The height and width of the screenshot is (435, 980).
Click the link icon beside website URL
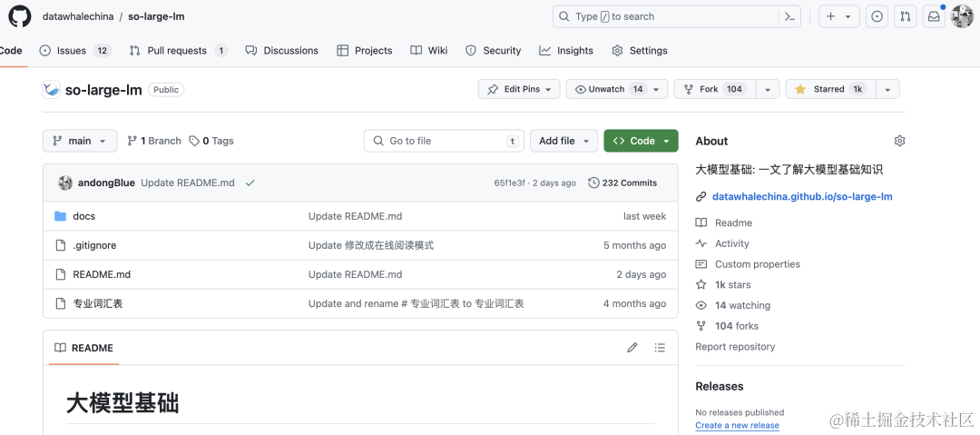701,196
